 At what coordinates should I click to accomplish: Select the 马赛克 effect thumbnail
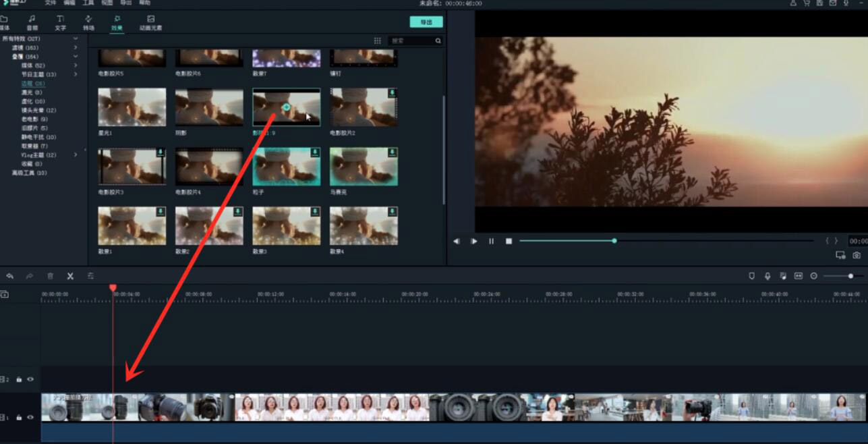364,167
